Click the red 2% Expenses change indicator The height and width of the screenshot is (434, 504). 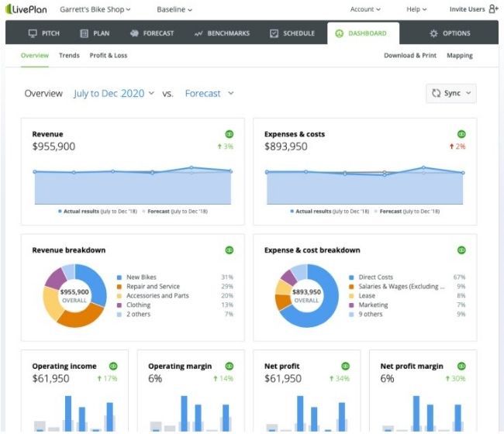[457, 146]
